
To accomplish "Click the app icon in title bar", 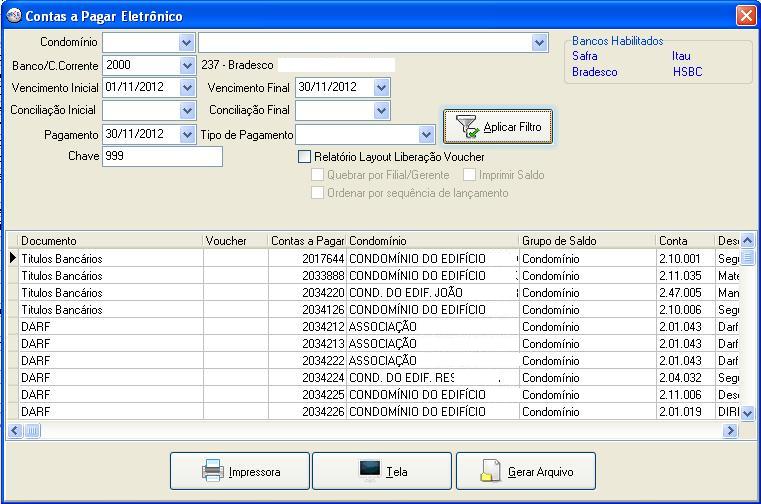I will [x=13, y=16].
